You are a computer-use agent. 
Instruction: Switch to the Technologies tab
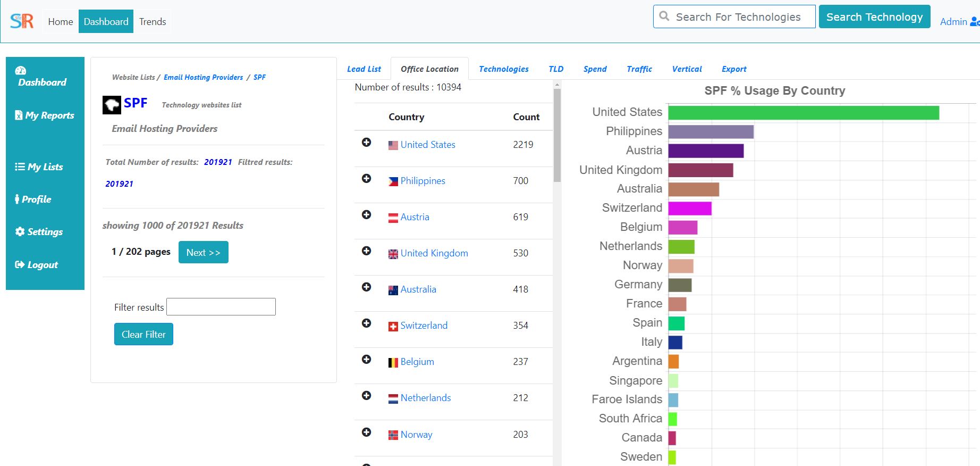[x=504, y=69]
